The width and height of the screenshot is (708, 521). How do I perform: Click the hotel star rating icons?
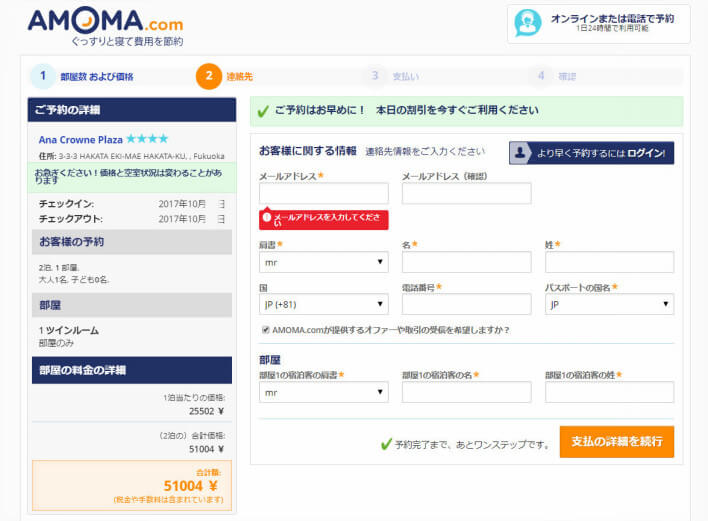coord(147,139)
